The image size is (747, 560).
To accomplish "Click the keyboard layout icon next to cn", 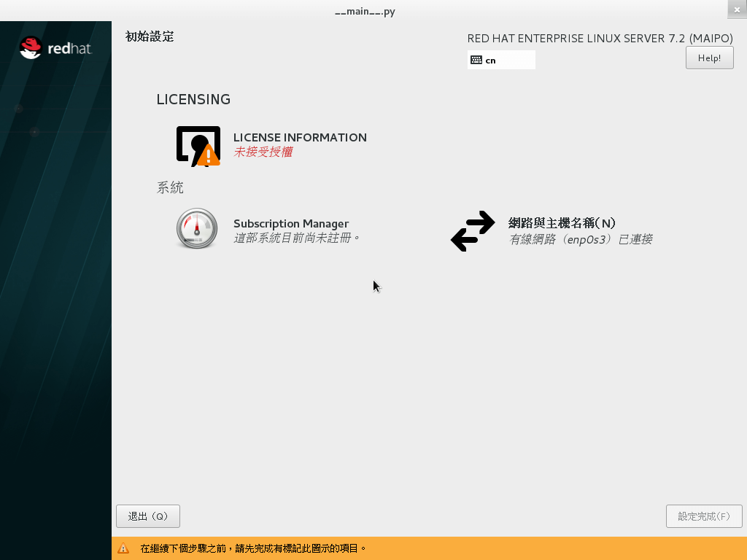I will [x=476, y=60].
